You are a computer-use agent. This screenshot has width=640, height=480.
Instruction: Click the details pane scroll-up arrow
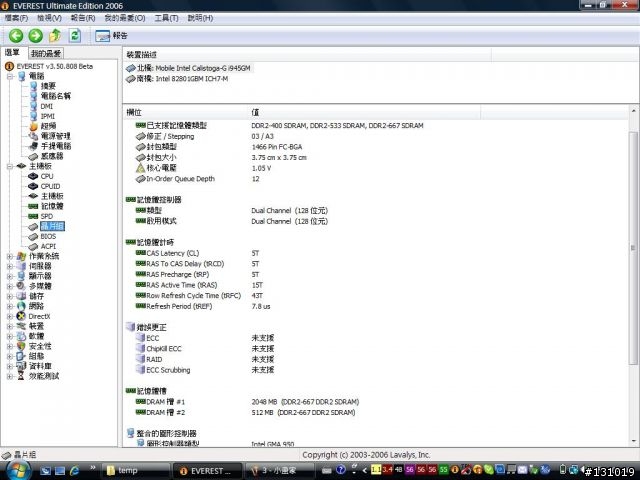[x=633, y=111]
